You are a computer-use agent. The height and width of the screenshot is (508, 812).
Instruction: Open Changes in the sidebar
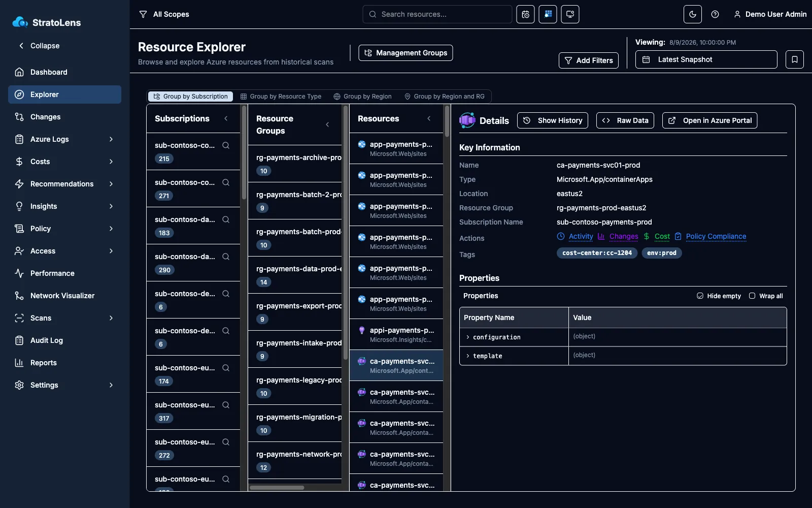pos(64,117)
